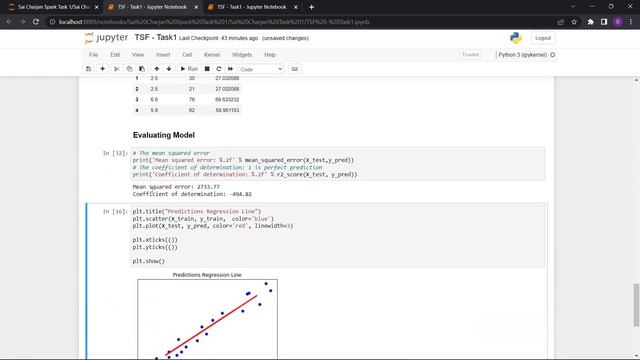Open the browser profile avatar
The height and width of the screenshot is (360, 640).
coord(618,22)
